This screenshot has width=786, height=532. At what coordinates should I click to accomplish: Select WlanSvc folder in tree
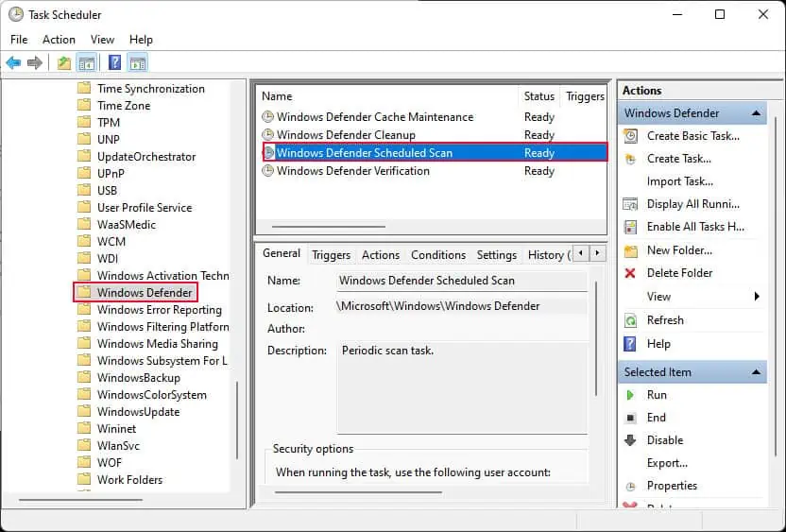(118, 446)
